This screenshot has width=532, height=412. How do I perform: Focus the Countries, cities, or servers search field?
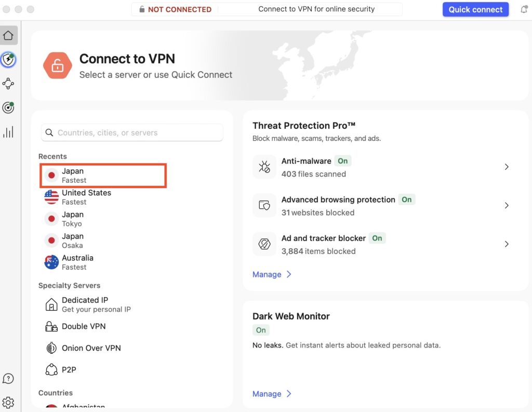132,132
